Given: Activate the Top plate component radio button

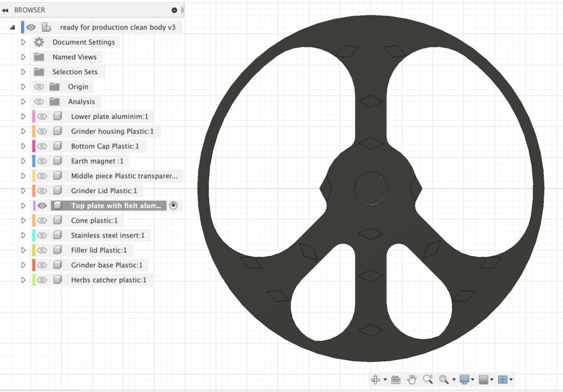Looking at the screenshot, I should point(174,206).
